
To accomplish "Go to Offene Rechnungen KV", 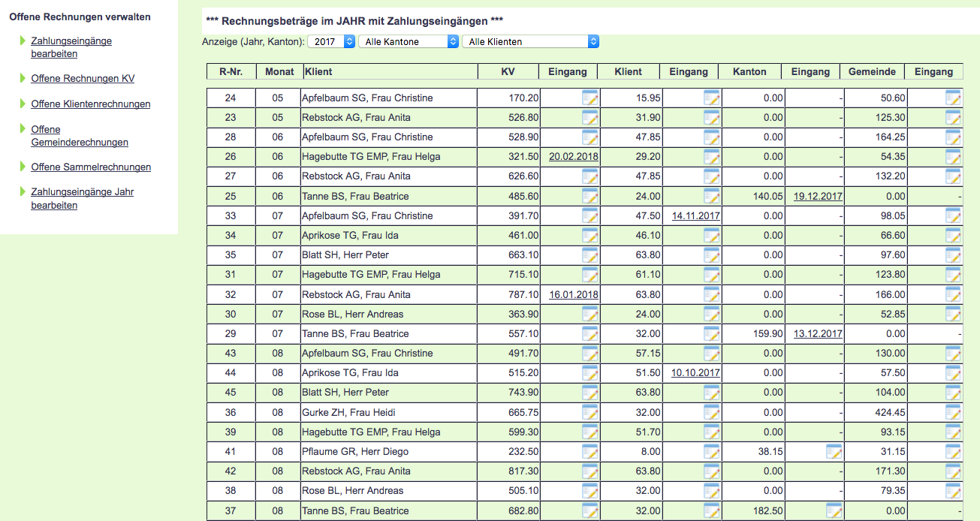I will click(x=83, y=79).
